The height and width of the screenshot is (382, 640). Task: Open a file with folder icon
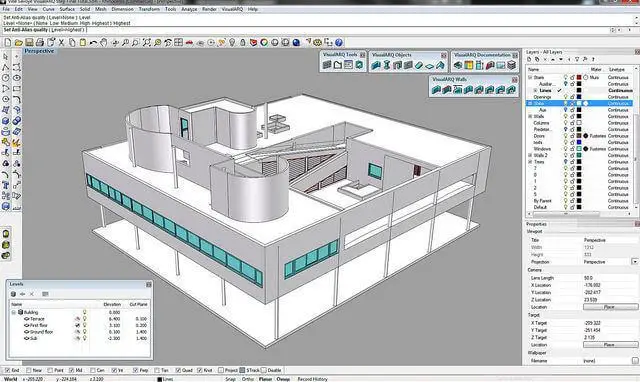[x=18, y=42]
